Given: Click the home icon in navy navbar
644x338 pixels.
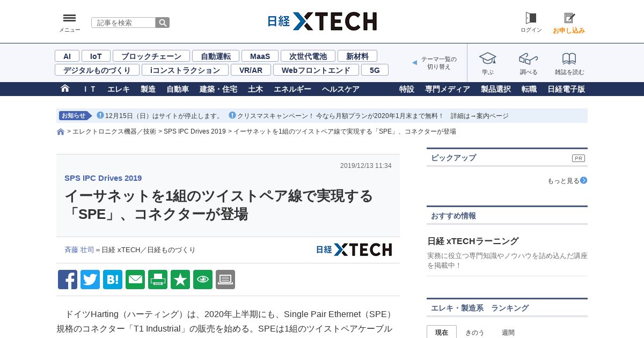Looking at the screenshot, I should pyautogui.click(x=65, y=89).
